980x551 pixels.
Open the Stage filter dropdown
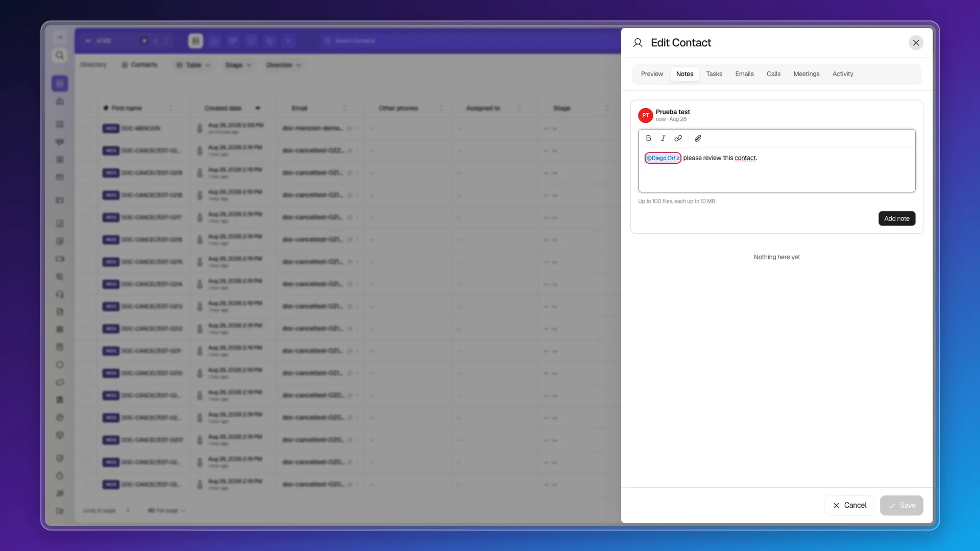tap(238, 65)
